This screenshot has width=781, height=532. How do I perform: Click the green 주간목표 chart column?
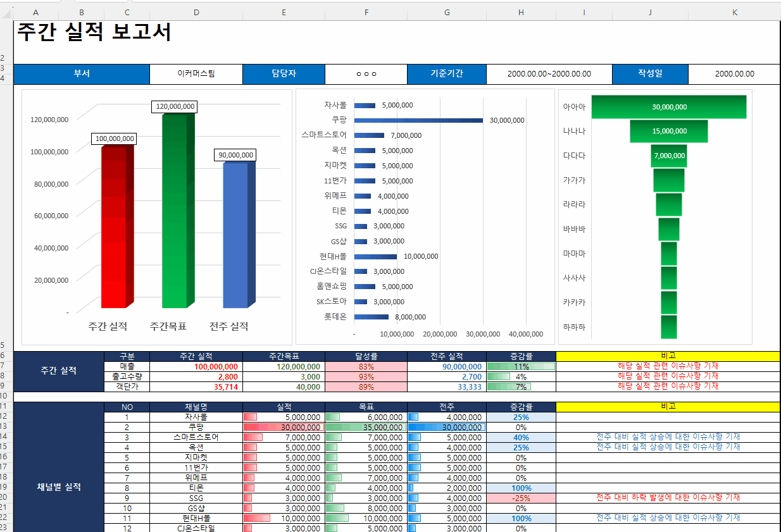(x=178, y=212)
